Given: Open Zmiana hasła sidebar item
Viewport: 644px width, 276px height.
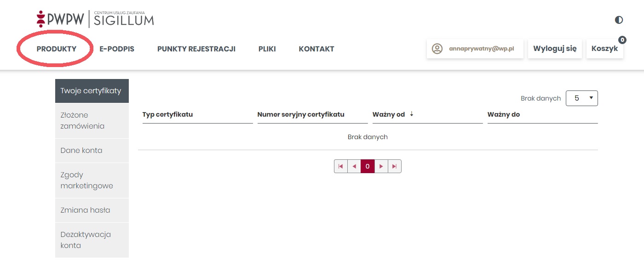Looking at the screenshot, I should 92,210.
